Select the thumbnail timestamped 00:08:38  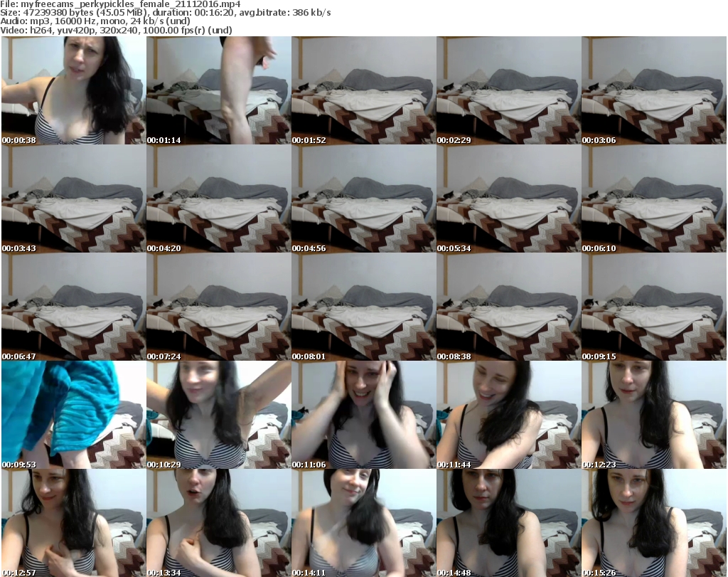tap(509, 307)
